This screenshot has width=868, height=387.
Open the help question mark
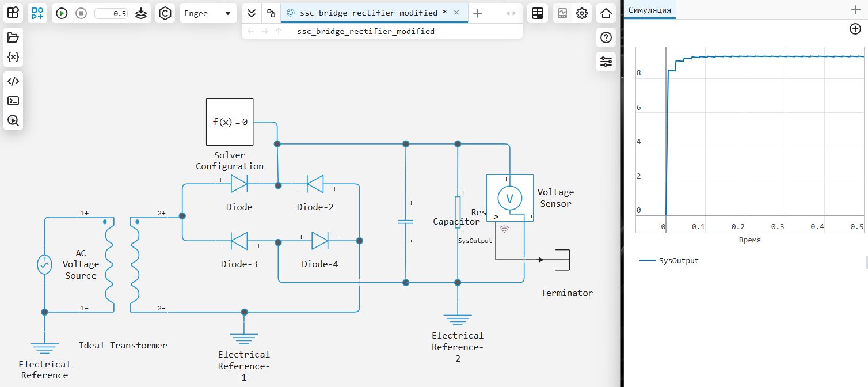pos(606,38)
